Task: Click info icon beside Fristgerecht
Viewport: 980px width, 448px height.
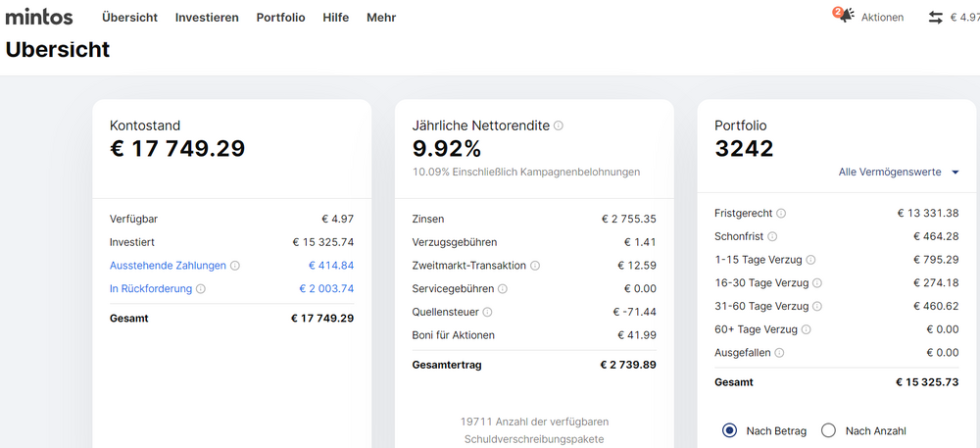Action: click(x=781, y=214)
